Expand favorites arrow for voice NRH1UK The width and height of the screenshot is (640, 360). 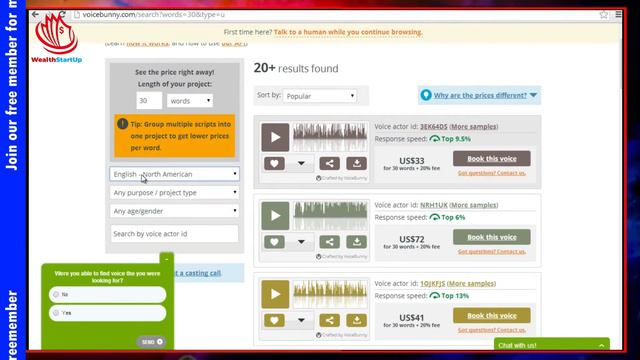click(301, 242)
